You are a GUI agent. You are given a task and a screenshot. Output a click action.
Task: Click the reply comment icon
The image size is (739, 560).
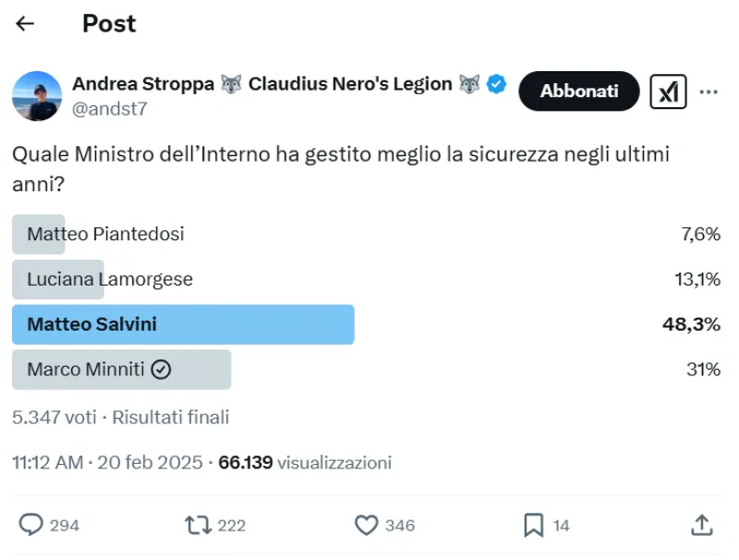click(31, 525)
